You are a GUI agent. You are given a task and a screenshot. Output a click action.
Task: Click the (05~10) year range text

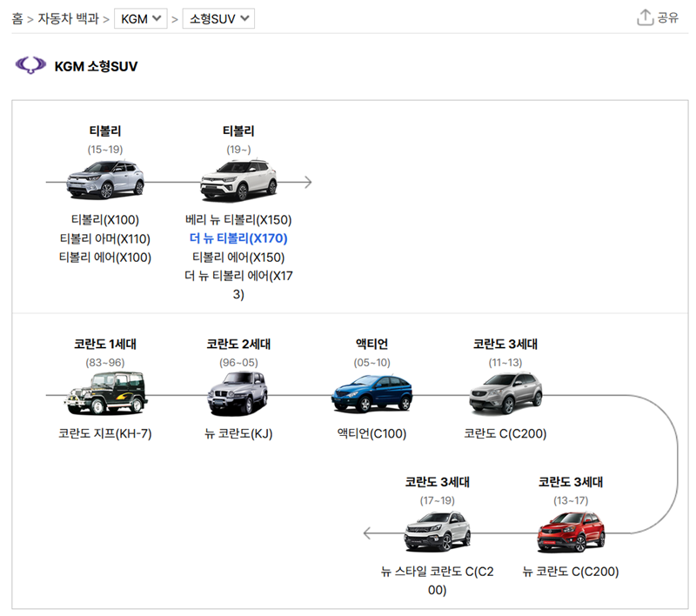point(372,363)
